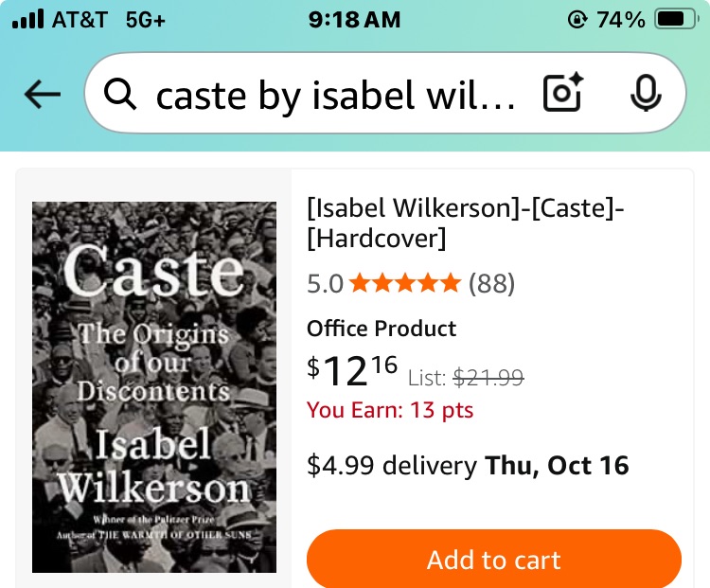This screenshot has width=710, height=588.
Task: Open the '[Isabel Wilkerson]-[Caste]-[Hardcover]' product title
Action: click(x=466, y=223)
